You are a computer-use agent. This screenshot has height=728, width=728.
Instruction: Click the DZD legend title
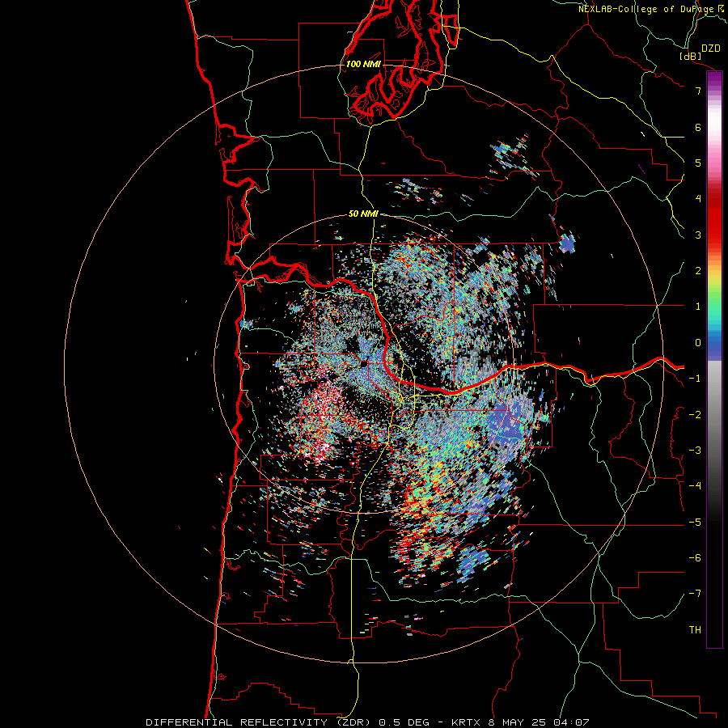pyautogui.click(x=711, y=49)
